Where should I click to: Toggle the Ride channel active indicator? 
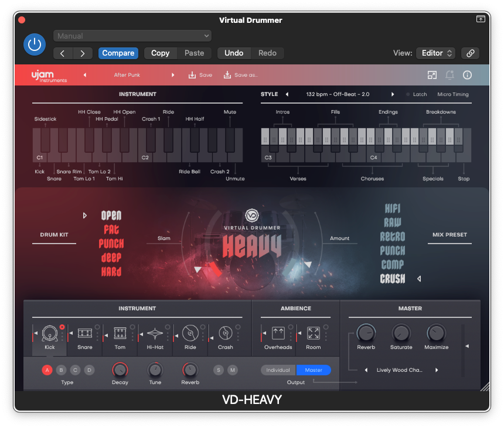tap(203, 327)
